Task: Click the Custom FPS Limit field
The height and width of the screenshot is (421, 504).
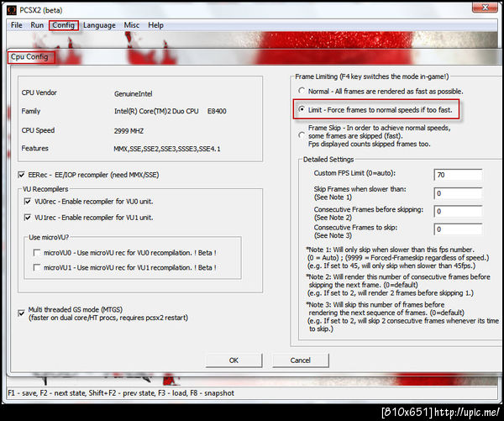Action: (x=458, y=175)
